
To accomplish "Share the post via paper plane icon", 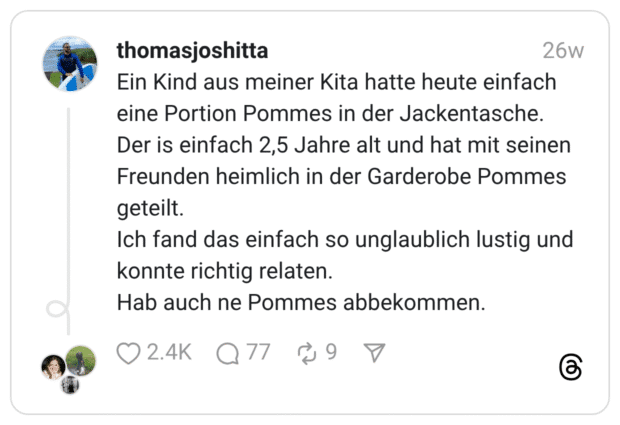I will pyautogui.click(x=374, y=353).
